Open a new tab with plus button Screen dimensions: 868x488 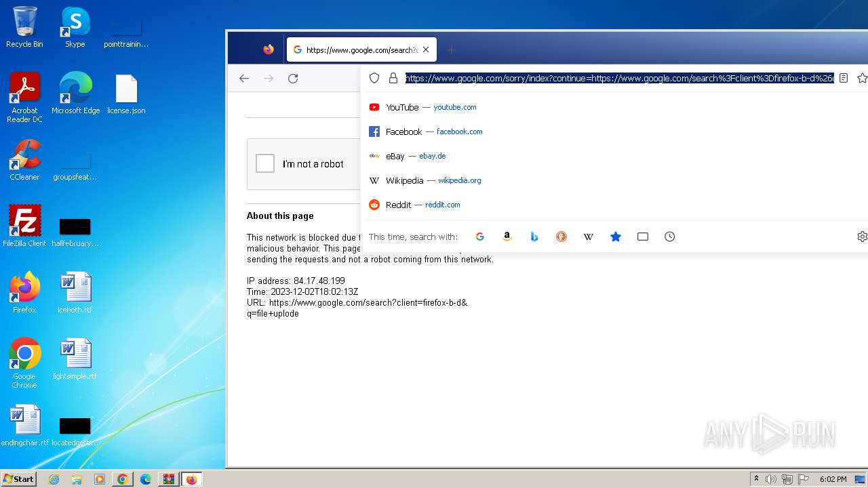[x=451, y=49]
